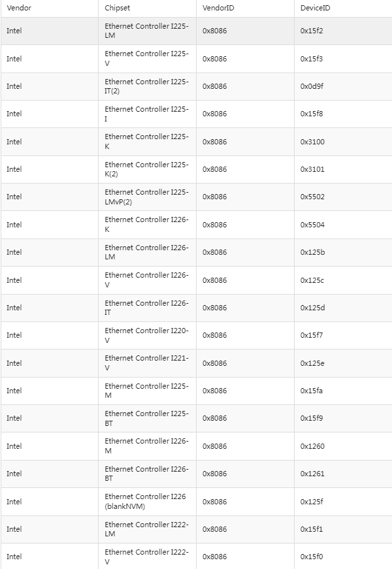
Task: Click device ID 0x125c cell
Action: coord(312,280)
